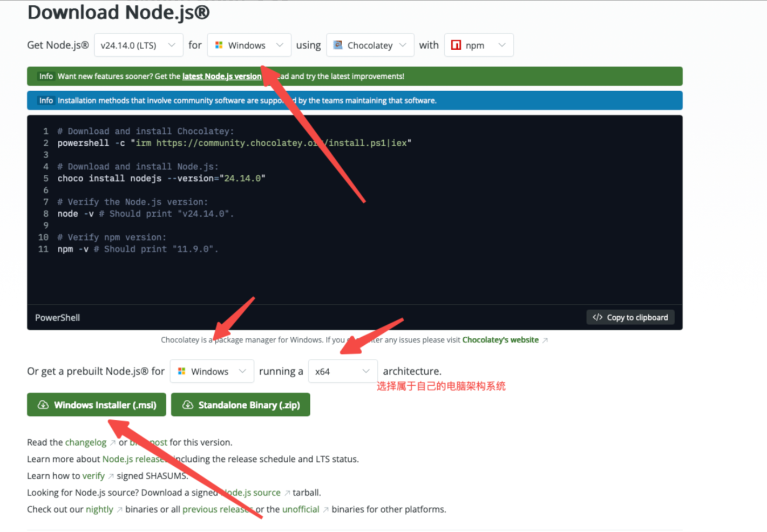Viewport: 767px width, 532px height.
Task: Click the Windows logo icon in top dropdown
Action: (219, 45)
